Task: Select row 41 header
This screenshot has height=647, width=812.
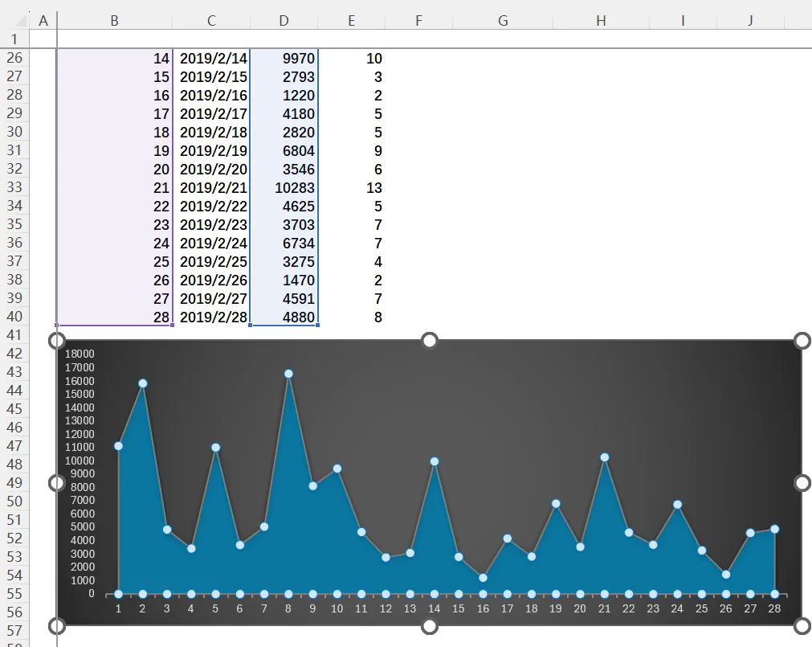Action: coord(14,335)
